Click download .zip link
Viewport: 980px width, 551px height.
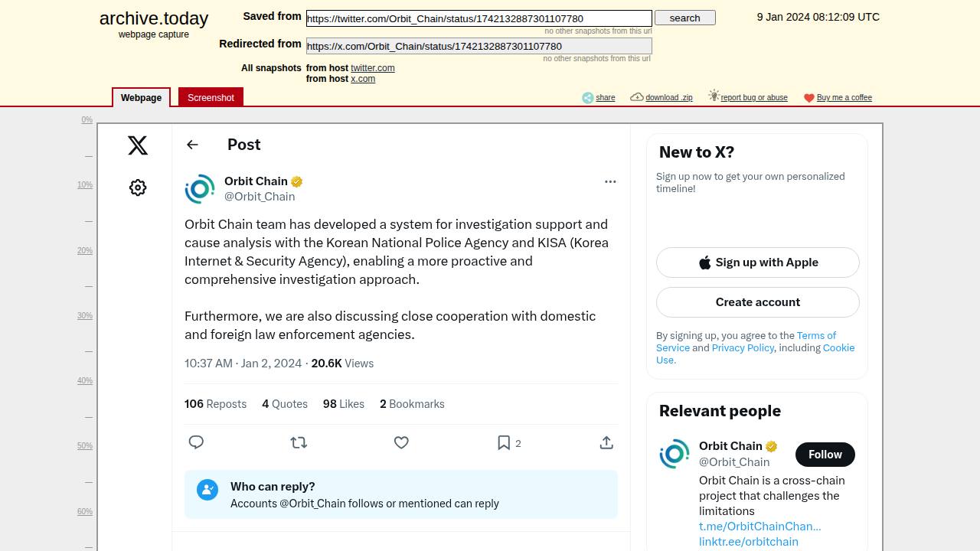click(x=669, y=98)
